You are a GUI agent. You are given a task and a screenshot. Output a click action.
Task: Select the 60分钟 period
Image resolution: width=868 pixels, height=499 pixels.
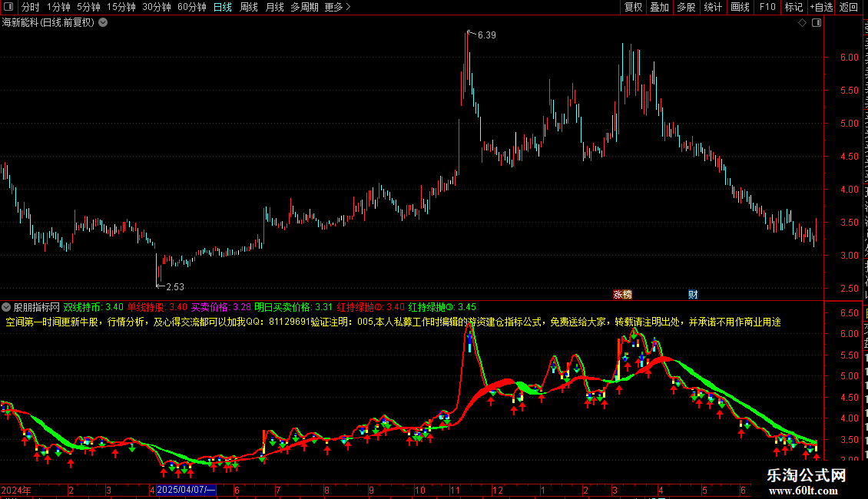click(x=191, y=7)
